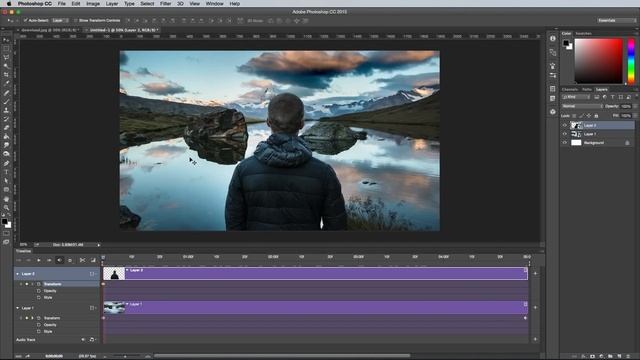Open the Filter menu
This screenshot has width=640, height=360.
click(165, 3)
